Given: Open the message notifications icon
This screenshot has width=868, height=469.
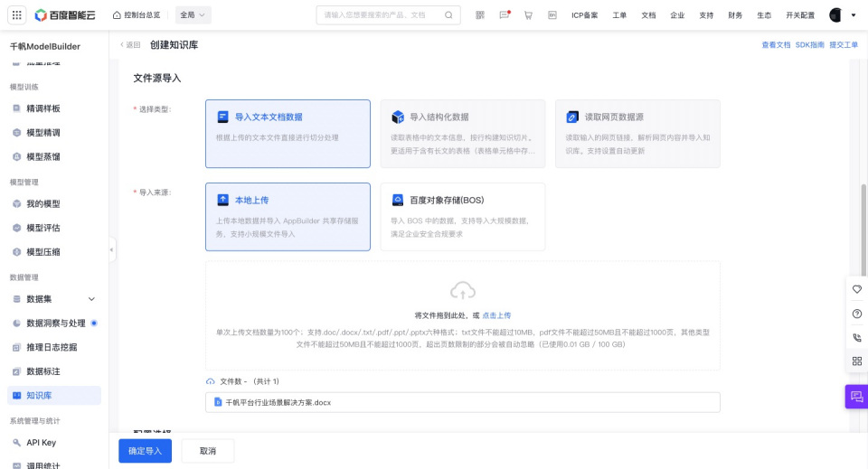Looking at the screenshot, I should point(505,15).
